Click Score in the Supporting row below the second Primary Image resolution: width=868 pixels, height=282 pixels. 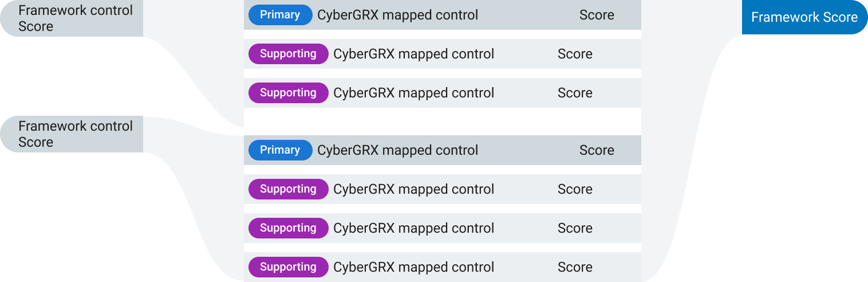pos(575,189)
